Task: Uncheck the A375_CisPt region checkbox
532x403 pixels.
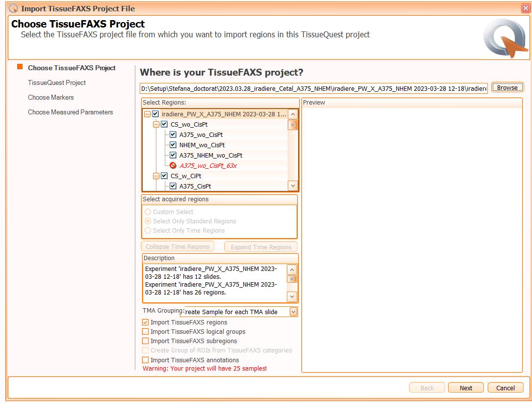Action: (x=173, y=186)
